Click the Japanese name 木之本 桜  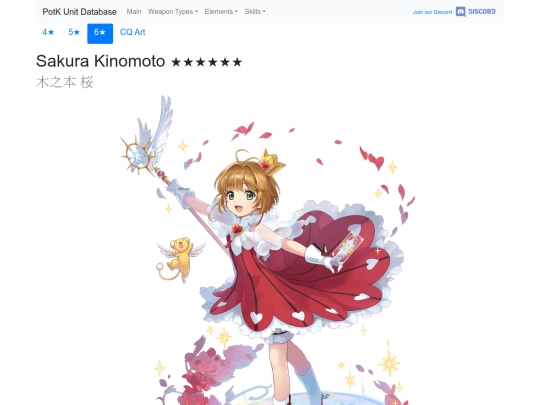[x=65, y=82]
